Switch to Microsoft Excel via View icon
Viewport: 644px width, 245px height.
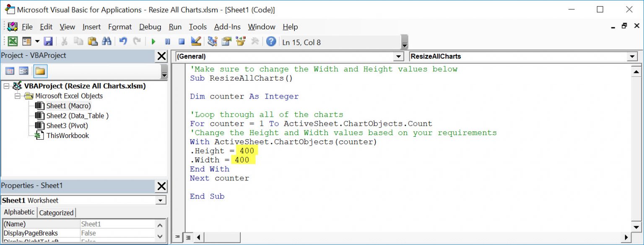tap(13, 41)
